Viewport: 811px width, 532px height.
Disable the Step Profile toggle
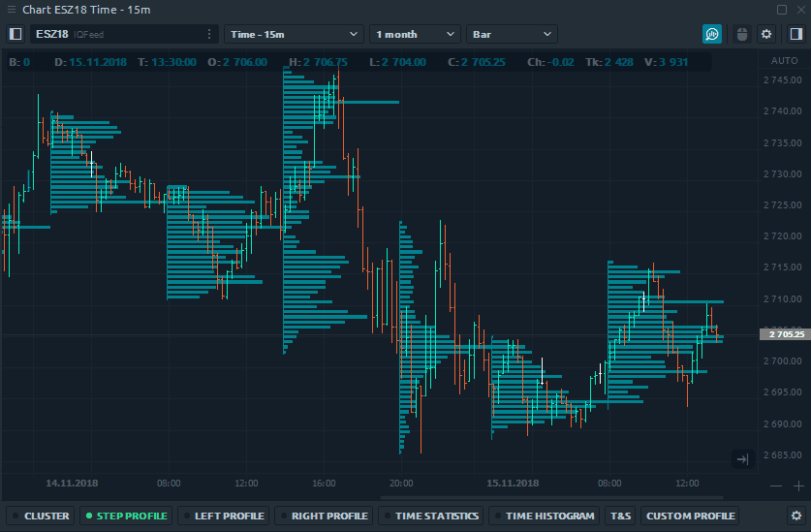point(125,516)
